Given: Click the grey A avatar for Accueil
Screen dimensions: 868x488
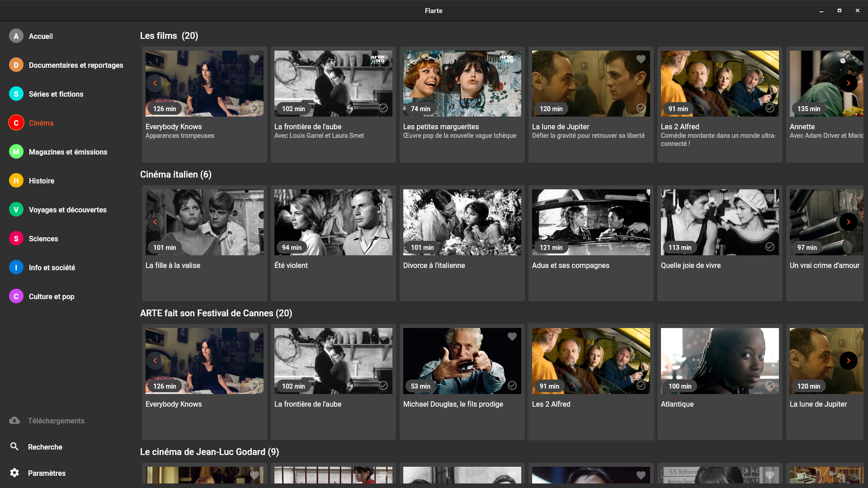Looking at the screenshot, I should [16, 36].
